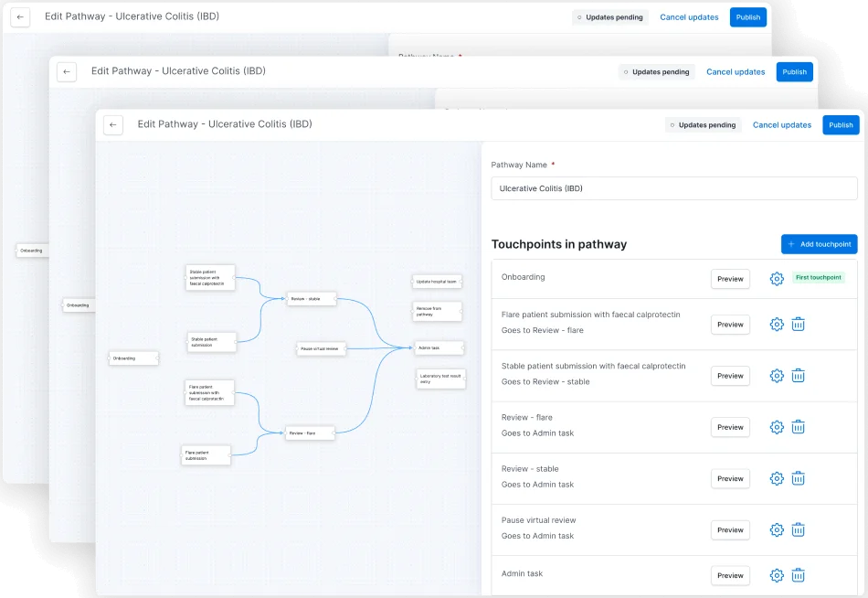Click Publish in the middle window
The image size is (868, 598).
click(794, 71)
